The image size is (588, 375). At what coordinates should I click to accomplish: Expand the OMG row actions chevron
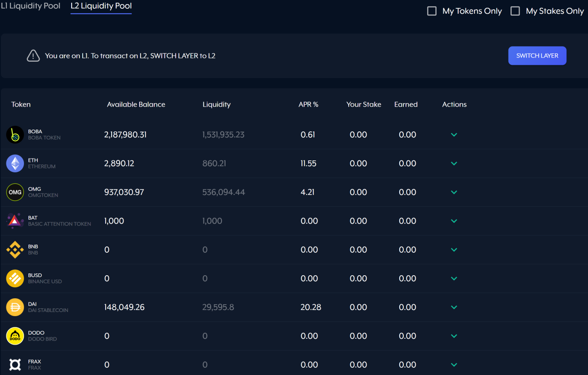(x=454, y=192)
